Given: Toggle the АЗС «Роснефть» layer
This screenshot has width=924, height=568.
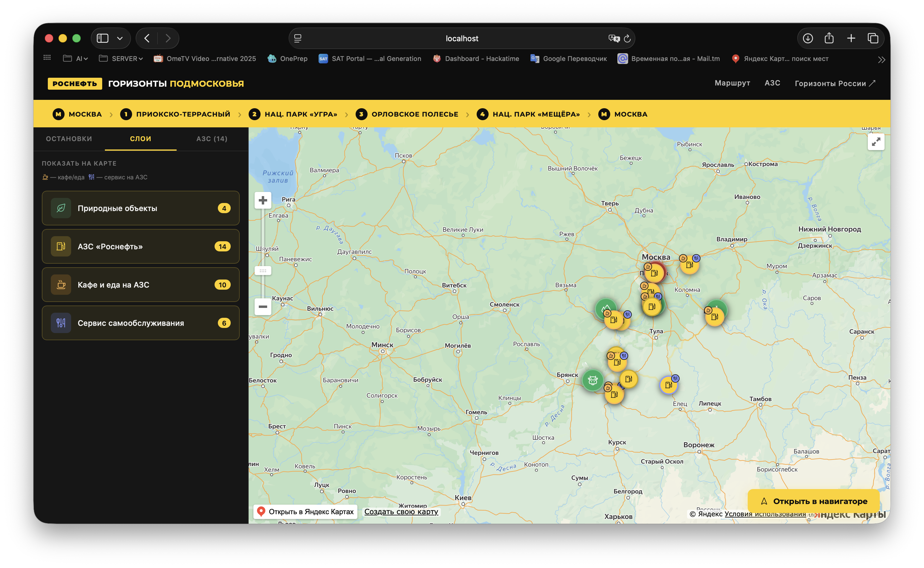Looking at the screenshot, I should [x=140, y=246].
